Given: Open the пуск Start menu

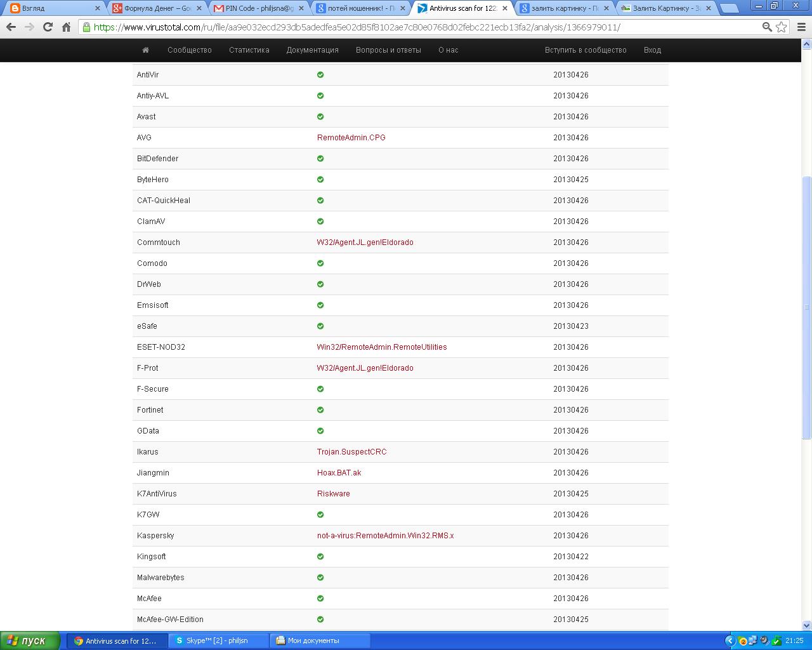Looking at the screenshot, I should click(x=30, y=640).
